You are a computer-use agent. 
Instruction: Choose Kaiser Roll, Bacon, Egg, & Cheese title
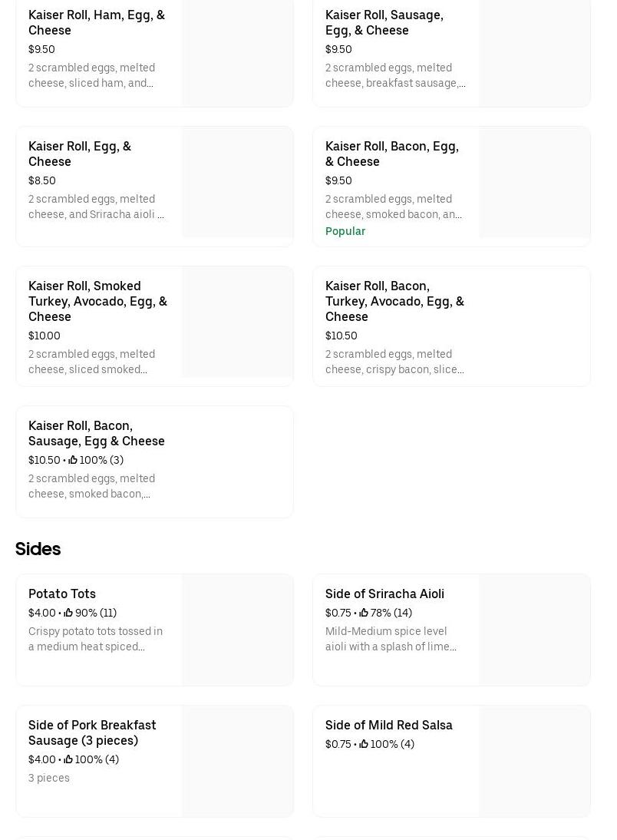(391, 154)
